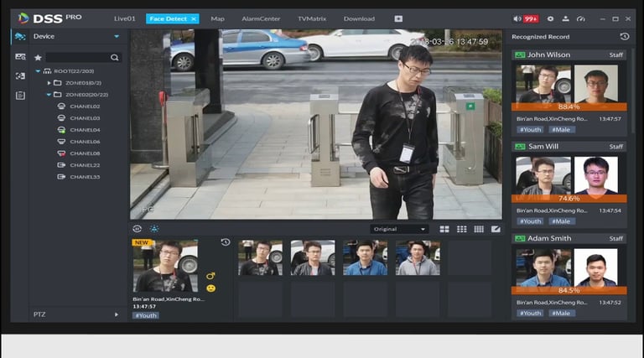Open the TVMatrix tab

[x=312, y=19]
